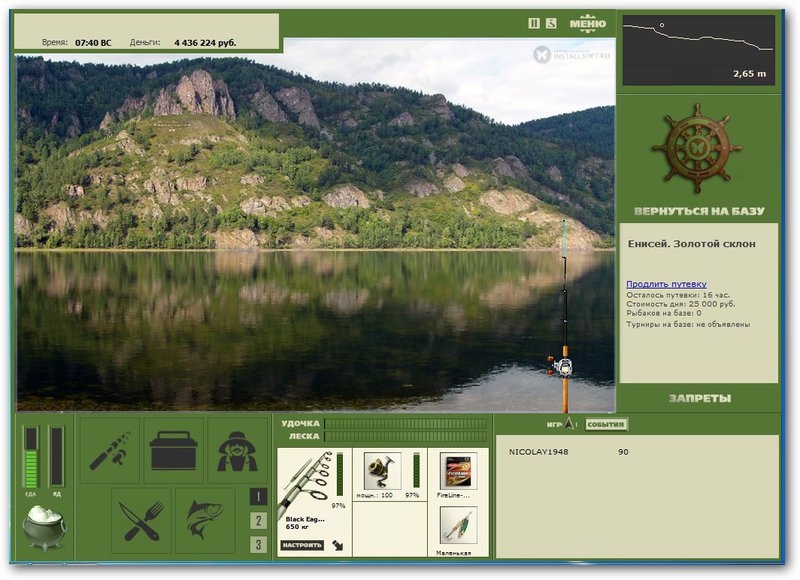Screen dimensions: 800x580
Task: Click ВЕРНУТЬСЯ НА БАЗУ to return to base
Action: click(x=699, y=211)
